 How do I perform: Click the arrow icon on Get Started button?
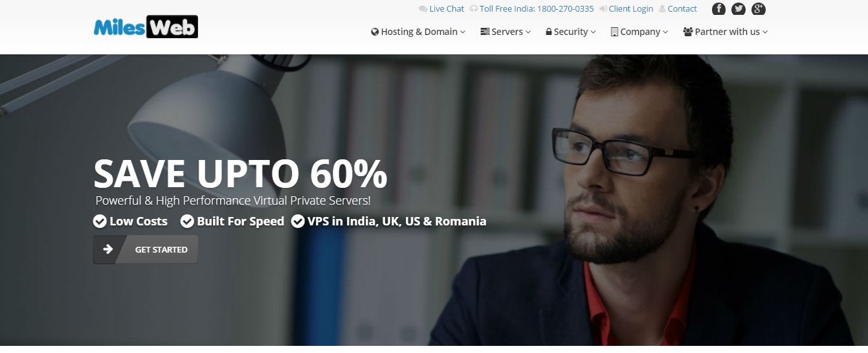pos(108,249)
